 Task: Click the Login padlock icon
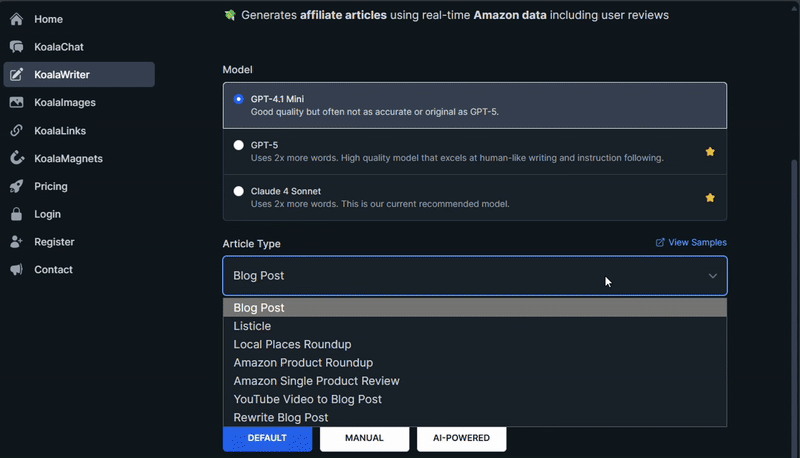[16, 214]
